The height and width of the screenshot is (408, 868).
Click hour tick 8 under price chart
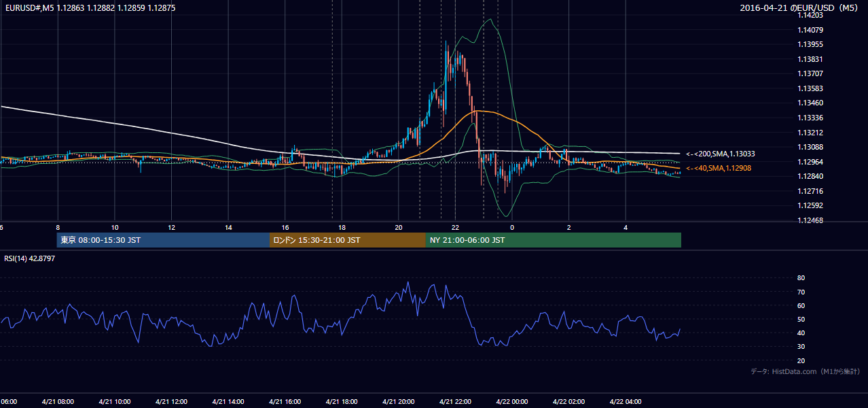pos(58,227)
